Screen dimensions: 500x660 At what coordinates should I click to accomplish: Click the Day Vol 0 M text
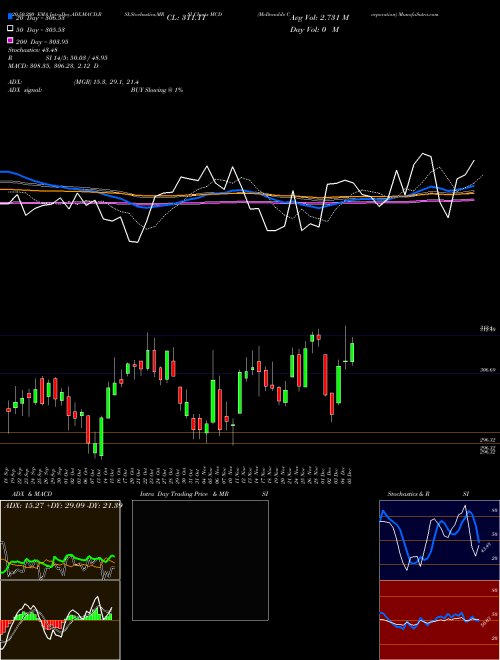click(x=314, y=29)
